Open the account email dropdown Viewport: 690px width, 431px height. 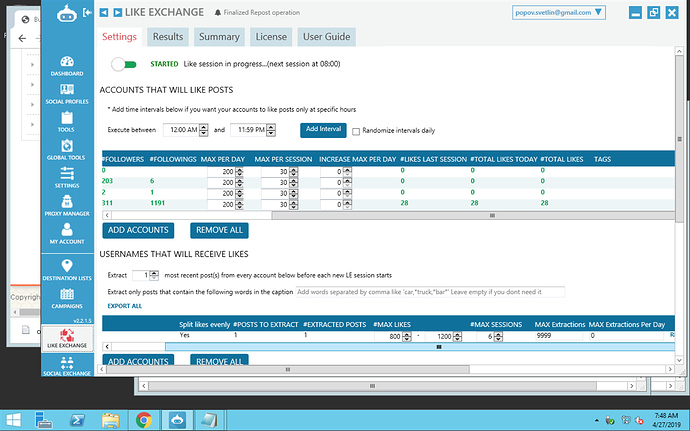tap(558, 12)
